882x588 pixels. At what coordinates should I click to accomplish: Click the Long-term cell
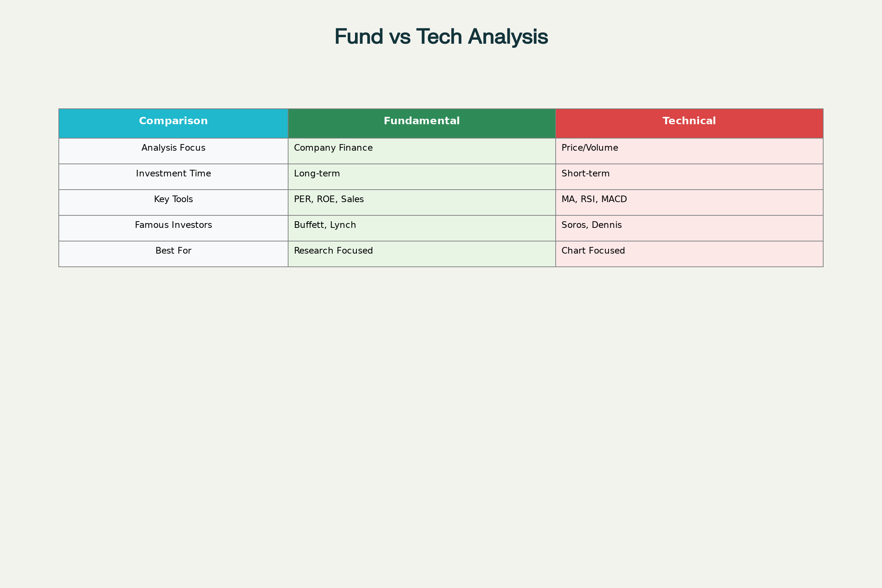(x=422, y=177)
